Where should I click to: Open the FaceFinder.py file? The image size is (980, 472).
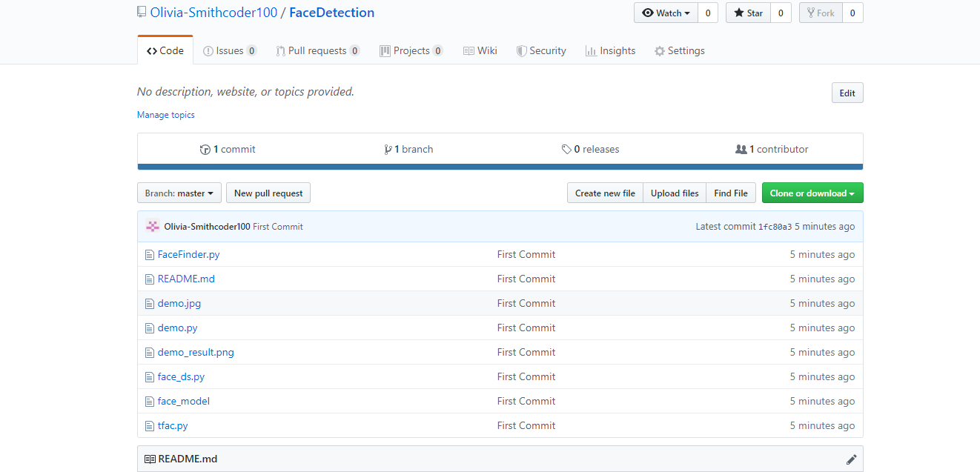188,254
